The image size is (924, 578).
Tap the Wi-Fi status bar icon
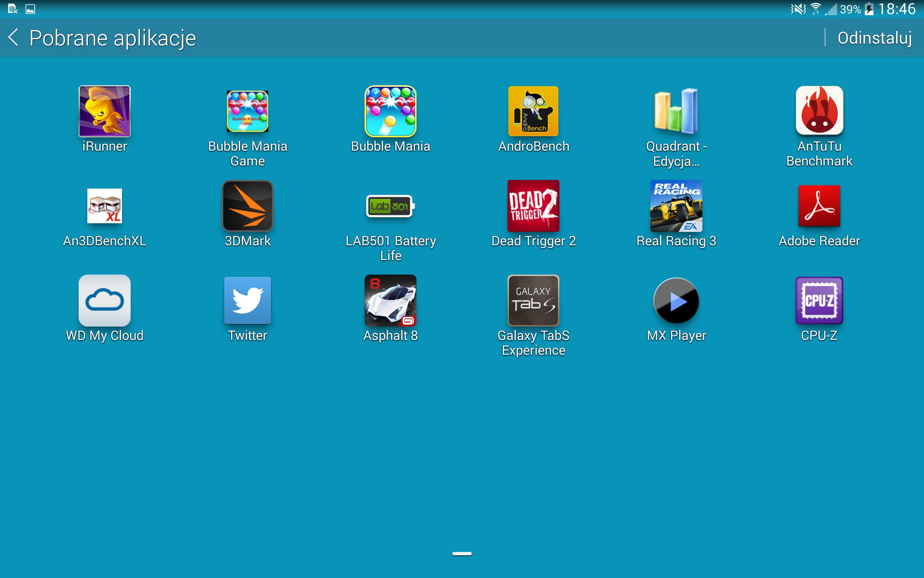(815, 9)
